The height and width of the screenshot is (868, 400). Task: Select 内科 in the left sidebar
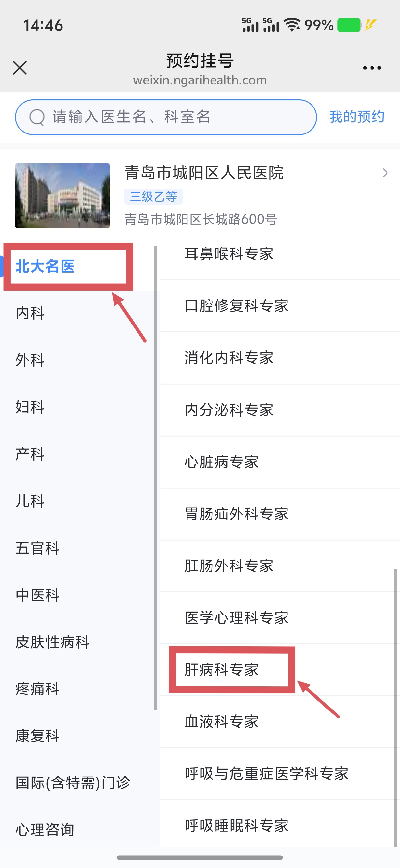(x=30, y=313)
